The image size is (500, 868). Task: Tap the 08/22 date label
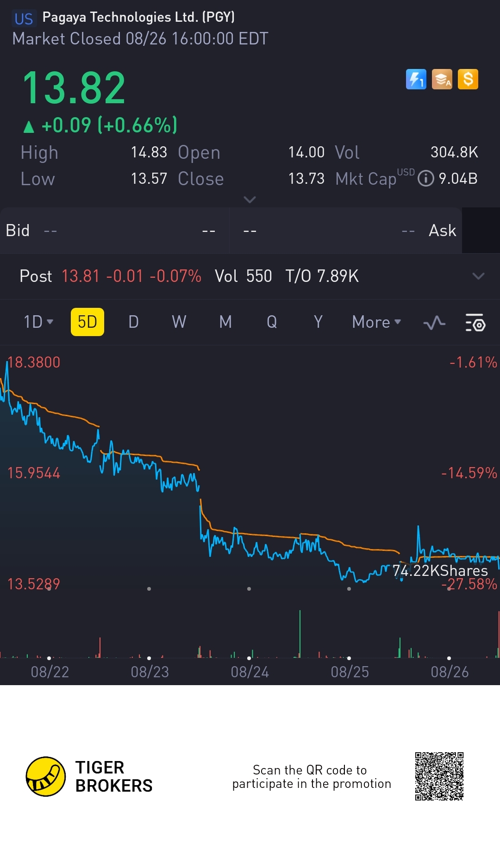50,672
